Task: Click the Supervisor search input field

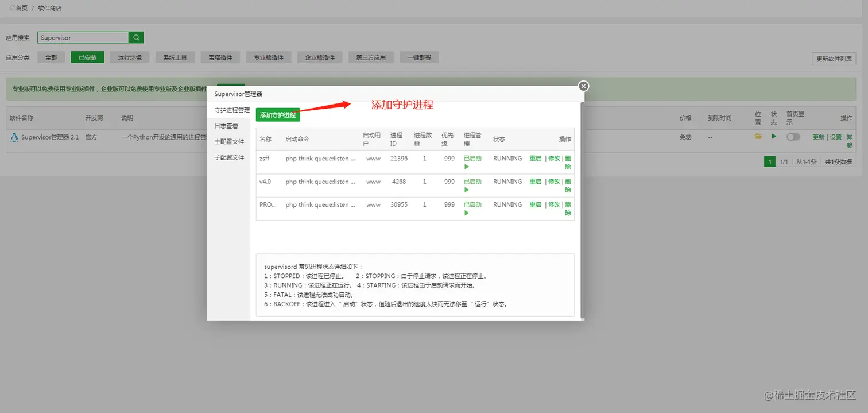Action: tap(83, 37)
